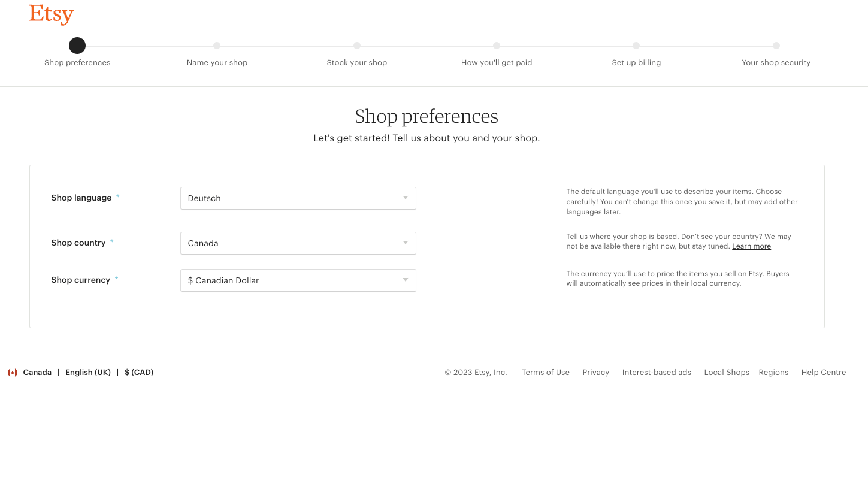868x487 pixels.
Task: Open the Interest-based ads link
Action: point(657,373)
